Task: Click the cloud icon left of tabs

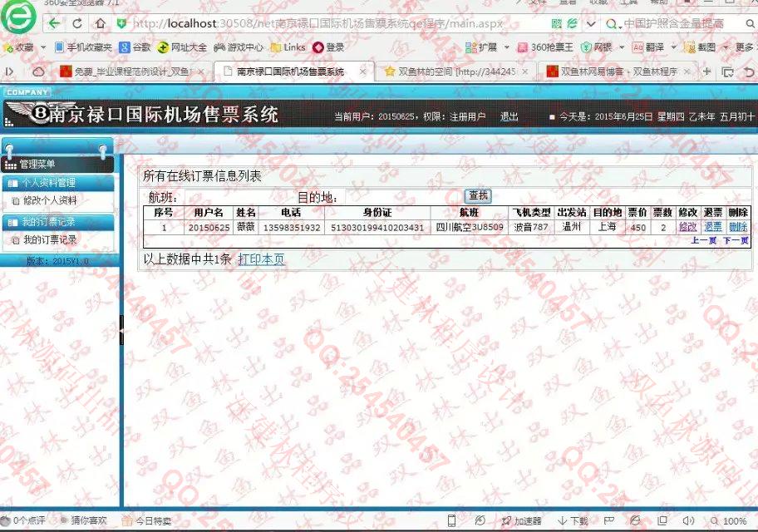Action: (x=38, y=71)
